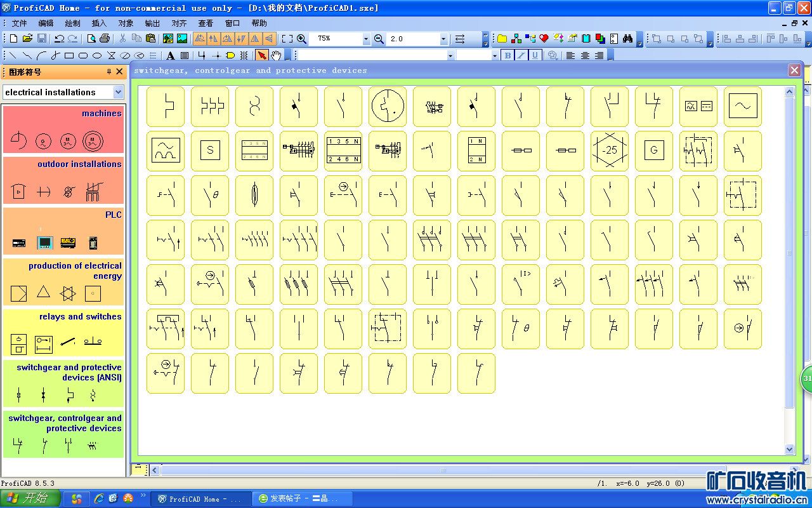Open print preview
The image size is (812, 508).
pyautogui.click(x=91, y=39)
